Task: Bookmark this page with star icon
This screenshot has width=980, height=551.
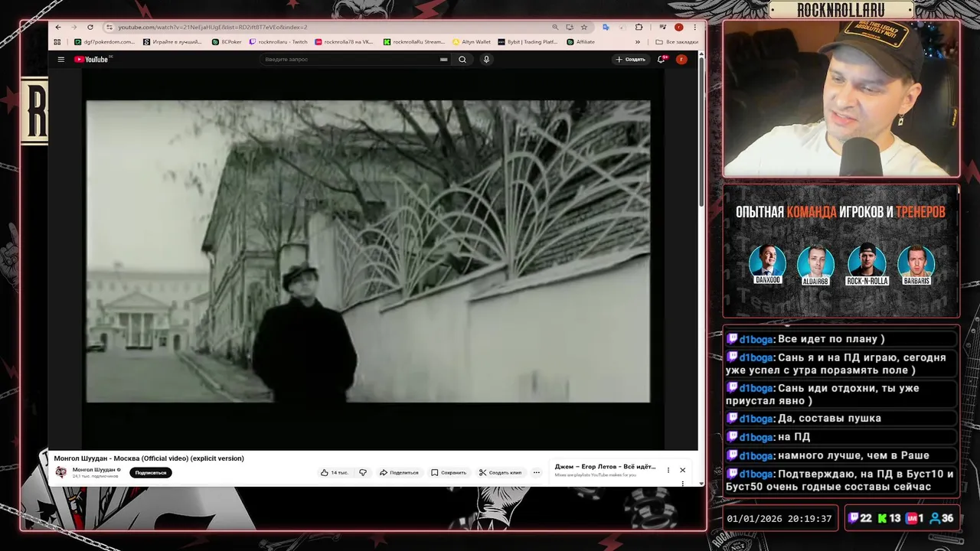Action: 584,27
